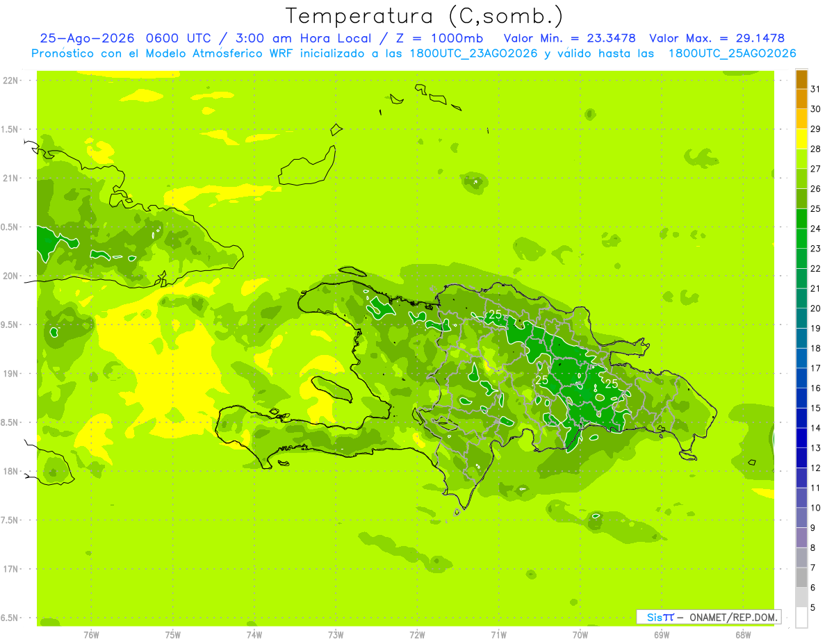Click the legend value '17'
Viewport: 834px width, 644px height.
click(815, 368)
